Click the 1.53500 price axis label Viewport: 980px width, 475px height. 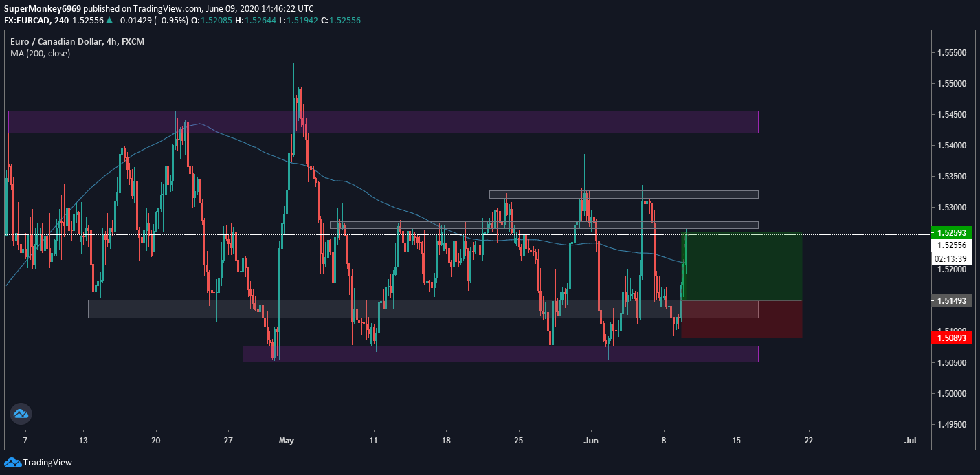(x=950, y=177)
